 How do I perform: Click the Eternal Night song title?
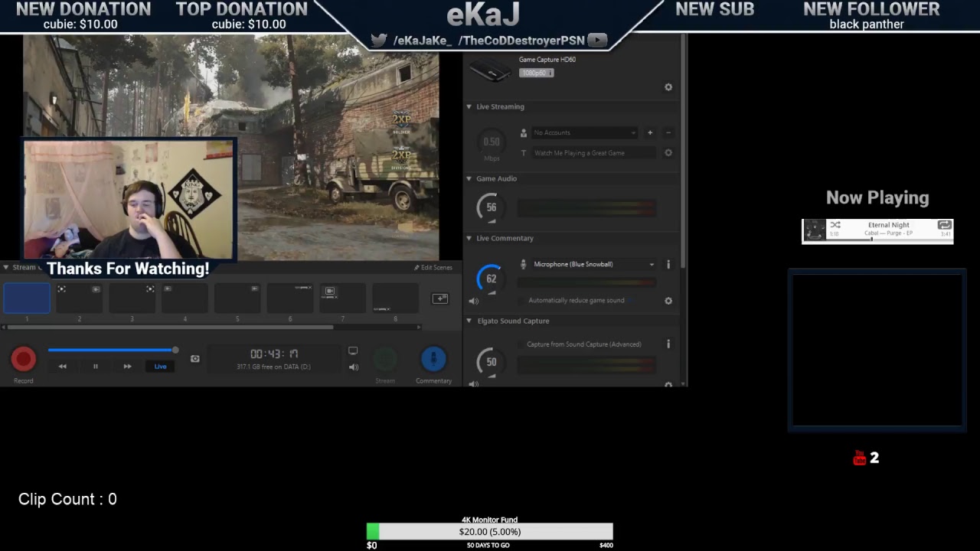[x=889, y=225]
